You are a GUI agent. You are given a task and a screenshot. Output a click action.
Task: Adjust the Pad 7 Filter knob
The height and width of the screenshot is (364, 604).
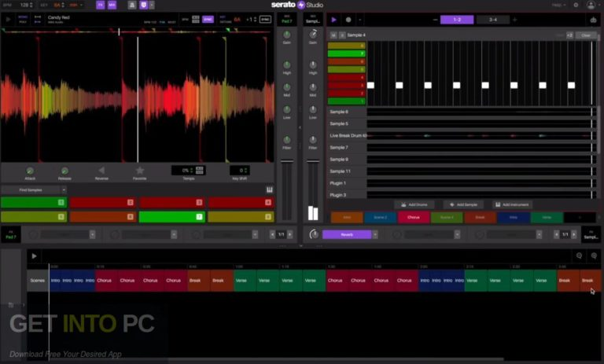(x=286, y=140)
